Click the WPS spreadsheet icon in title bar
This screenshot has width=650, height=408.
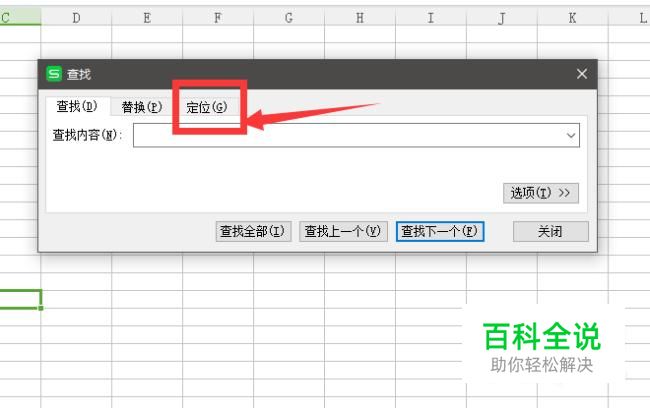[x=54, y=74]
